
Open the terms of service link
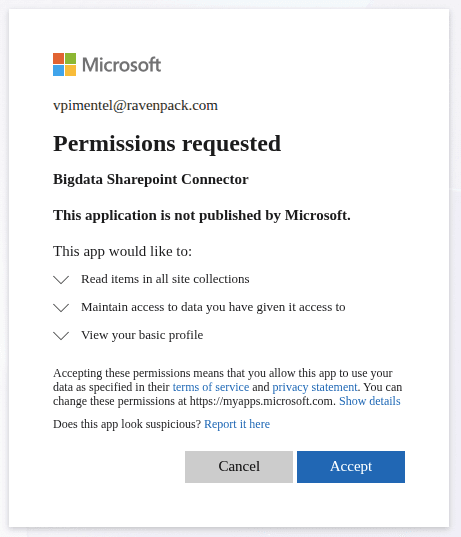[211, 387]
